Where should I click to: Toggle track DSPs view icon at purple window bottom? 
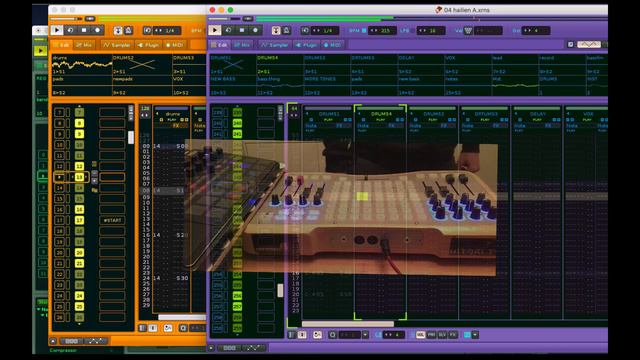pos(229,348)
